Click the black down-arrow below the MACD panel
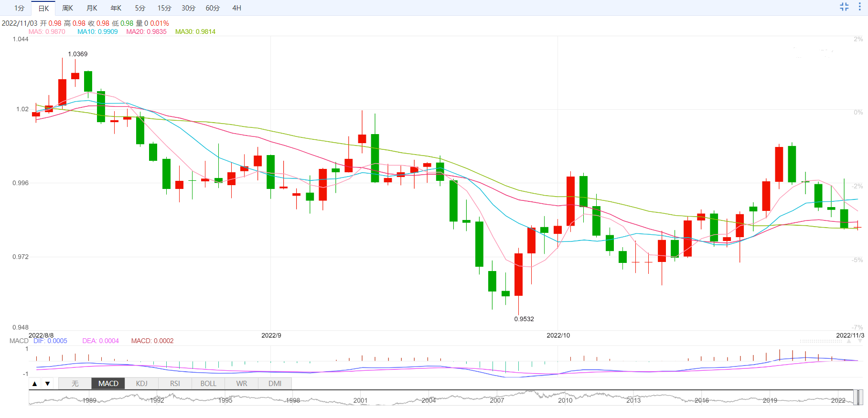868x418 pixels. (47, 384)
